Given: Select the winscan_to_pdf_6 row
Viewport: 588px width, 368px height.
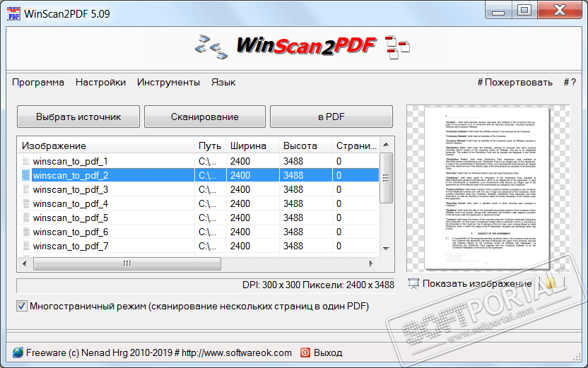Looking at the screenshot, I should (199, 232).
